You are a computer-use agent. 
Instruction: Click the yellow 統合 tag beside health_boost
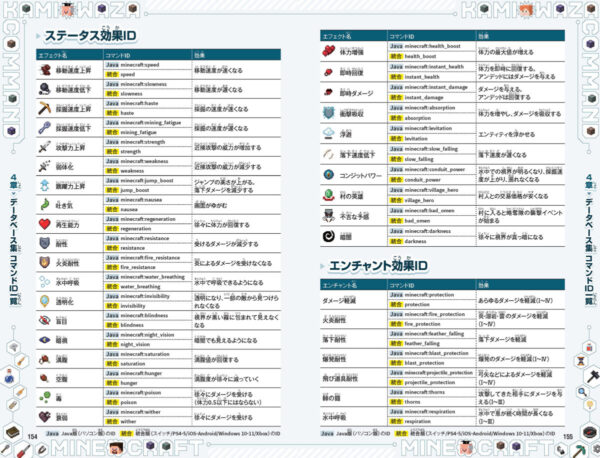point(392,57)
